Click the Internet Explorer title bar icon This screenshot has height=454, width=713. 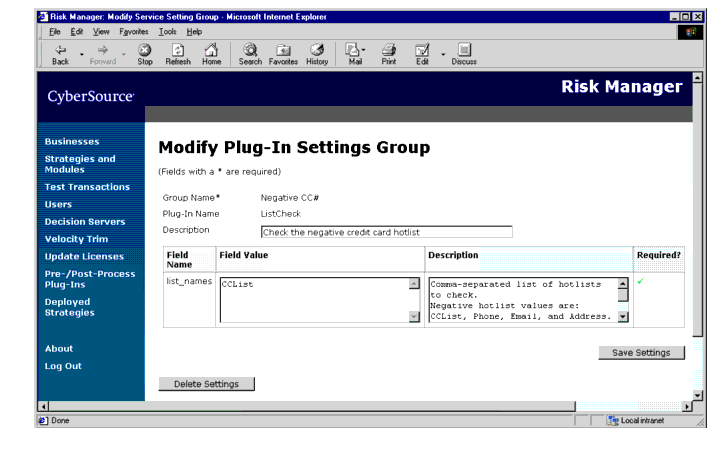pos(43,17)
